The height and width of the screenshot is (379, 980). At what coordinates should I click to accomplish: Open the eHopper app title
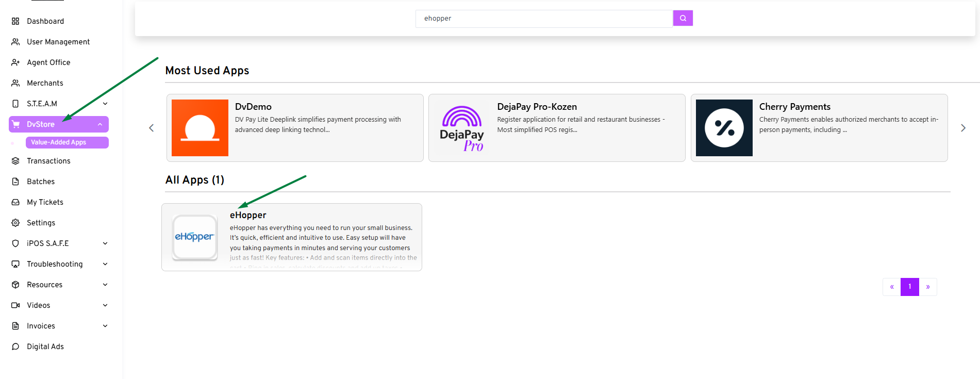click(x=248, y=215)
